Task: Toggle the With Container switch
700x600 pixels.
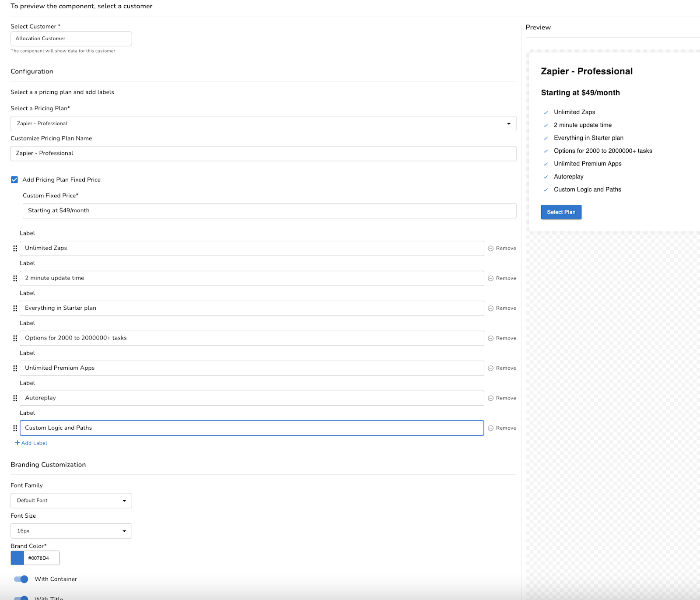Action: pos(21,579)
